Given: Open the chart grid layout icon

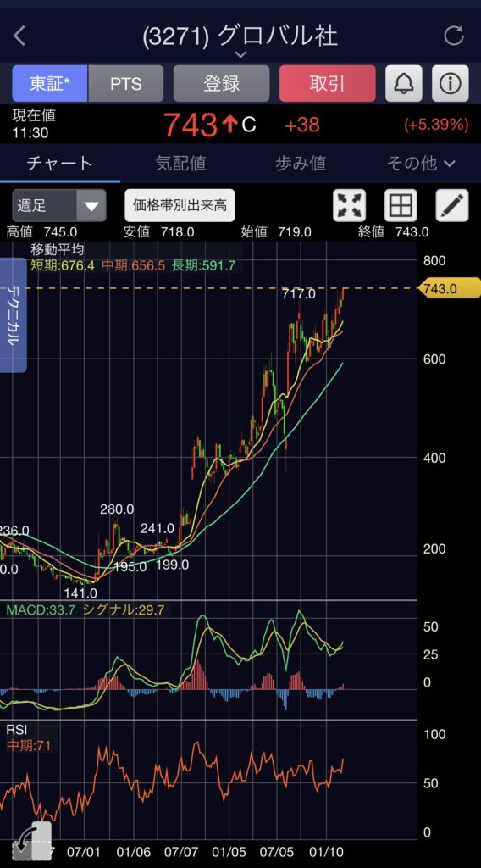Looking at the screenshot, I should pos(401,205).
